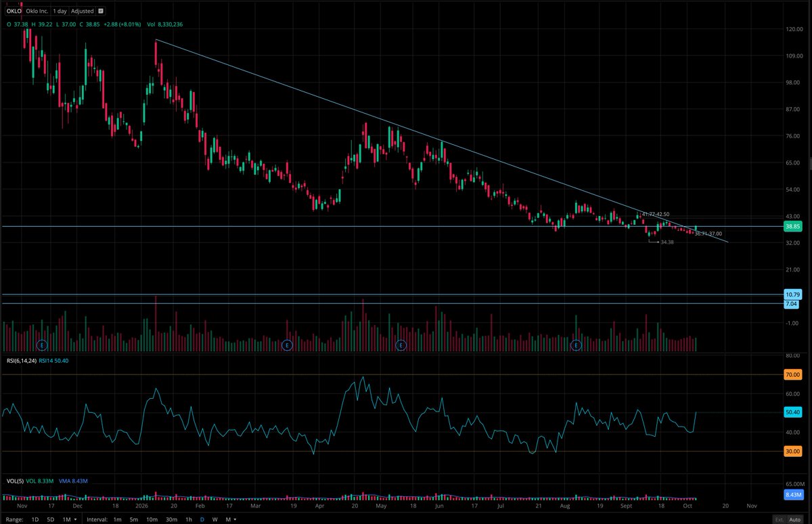The height and width of the screenshot is (524, 812).
Task: Select the weekly W interval
Action: (x=215, y=519)
